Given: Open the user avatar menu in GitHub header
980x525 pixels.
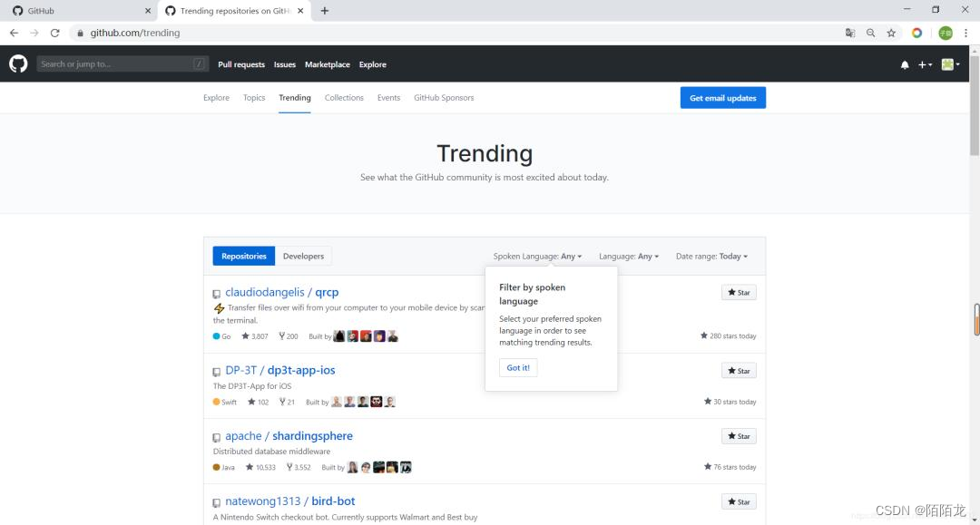Looking at the screenshot, I should (951, 64).
